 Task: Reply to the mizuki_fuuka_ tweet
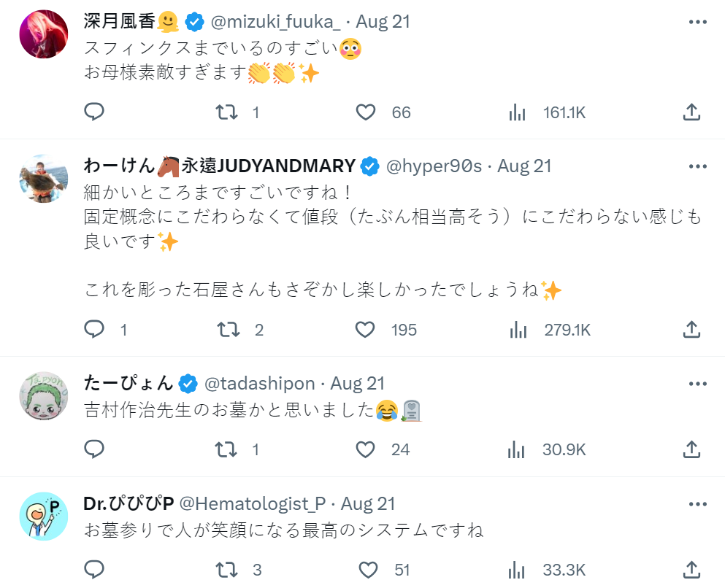(x=94, y=112)
